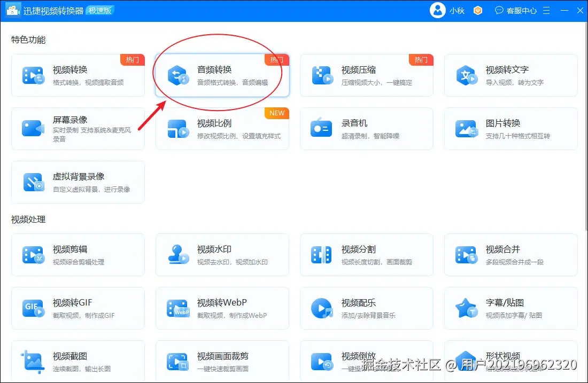
Task: Click the 视频比例 card title
Action: point(214,123)
